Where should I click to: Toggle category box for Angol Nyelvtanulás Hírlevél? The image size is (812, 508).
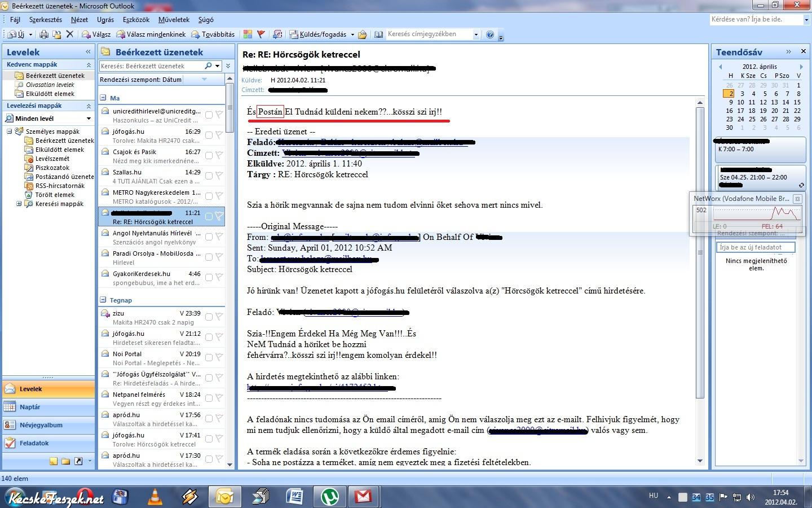[x=209, y=237]
